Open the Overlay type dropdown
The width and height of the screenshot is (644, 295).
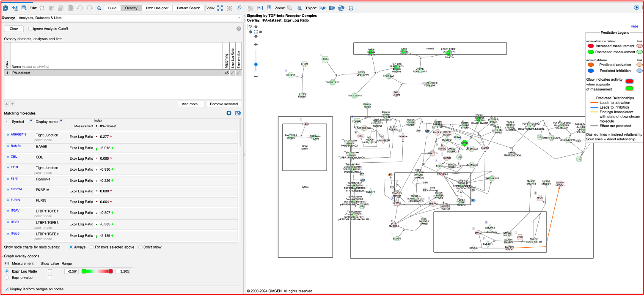tap(129, 18)
